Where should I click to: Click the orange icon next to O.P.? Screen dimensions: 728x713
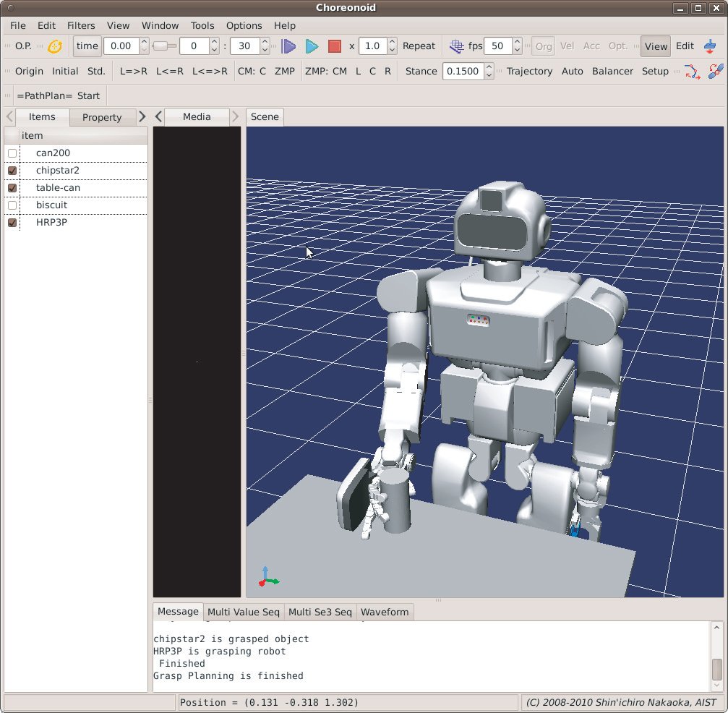coord(55,46)
